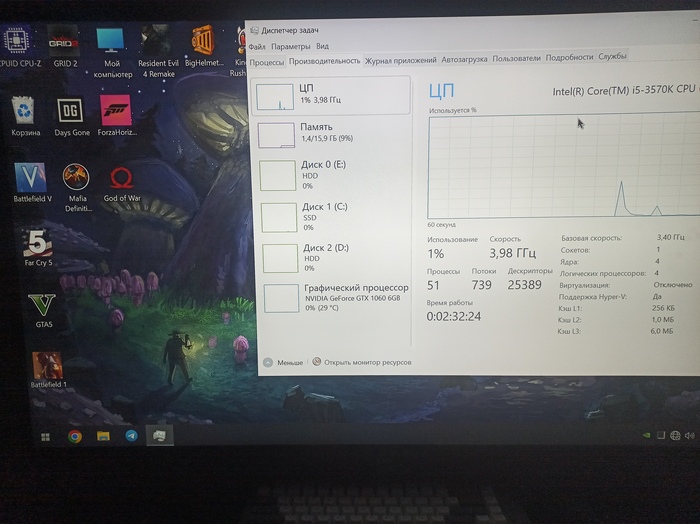Screen dimensions: 700x524
Task: Open the Параметры menu
Action: (290, 46)
